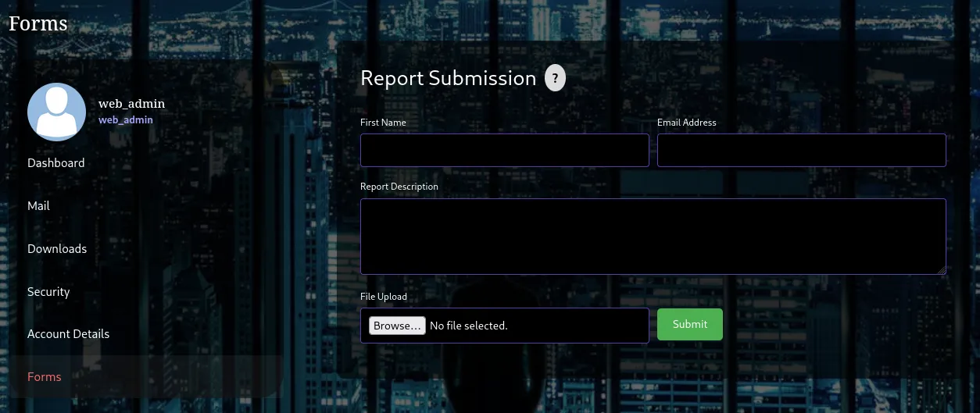The image size is (980, 413).
Task: Click the user avatar profile picture
Action: 56,112
